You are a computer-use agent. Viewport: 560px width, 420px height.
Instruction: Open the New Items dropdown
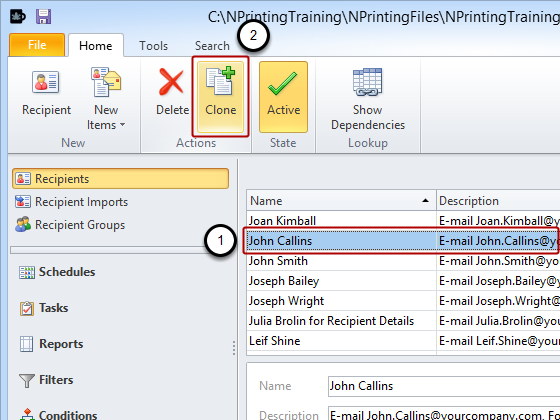pos(106,98)
